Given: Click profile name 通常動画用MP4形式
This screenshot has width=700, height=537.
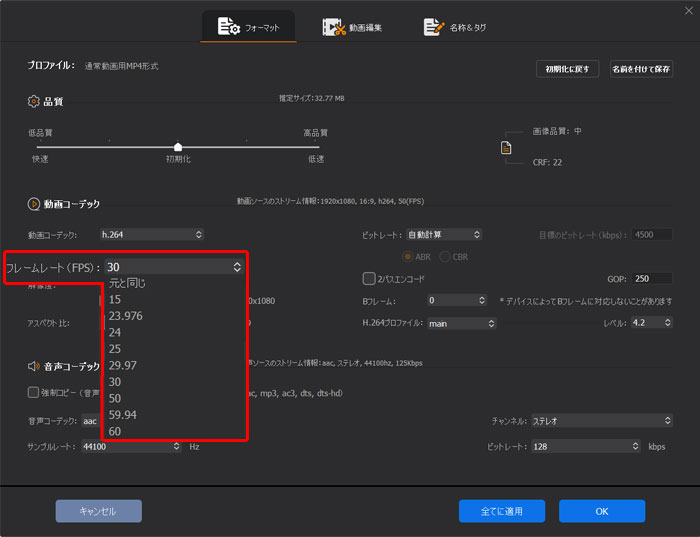Looking at the screenshot, I should click(121, 66).
